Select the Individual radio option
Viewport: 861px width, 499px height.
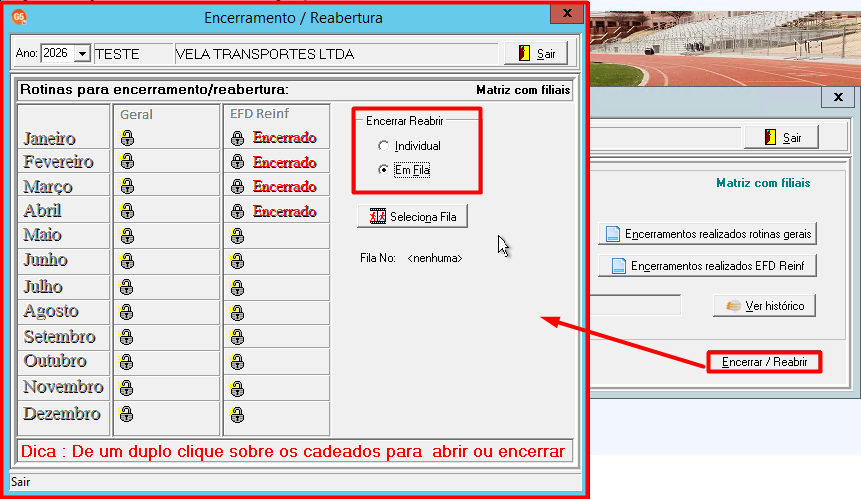pos(383,145)
